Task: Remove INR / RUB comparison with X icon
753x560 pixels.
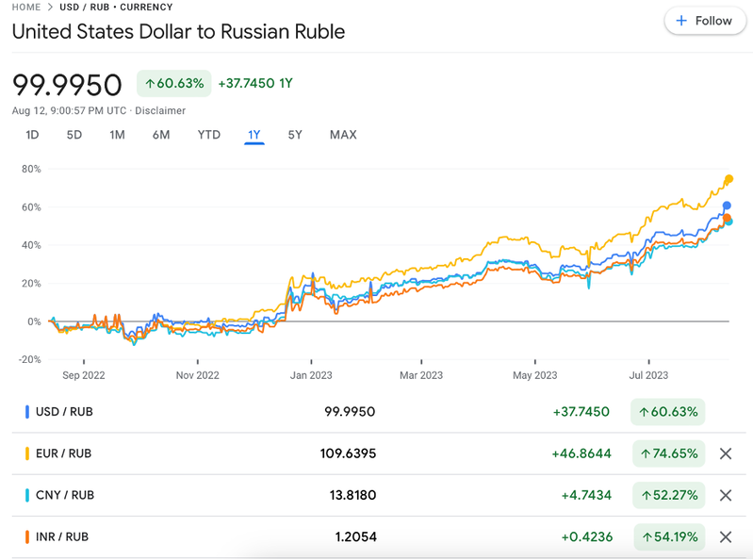Action: click(x=726, y=536)
